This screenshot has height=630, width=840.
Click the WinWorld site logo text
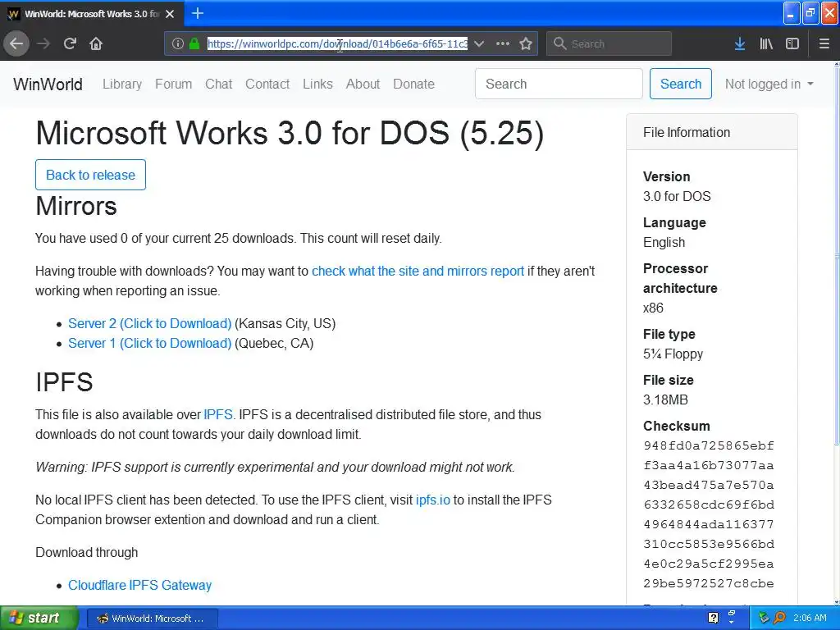coord(48,84)
